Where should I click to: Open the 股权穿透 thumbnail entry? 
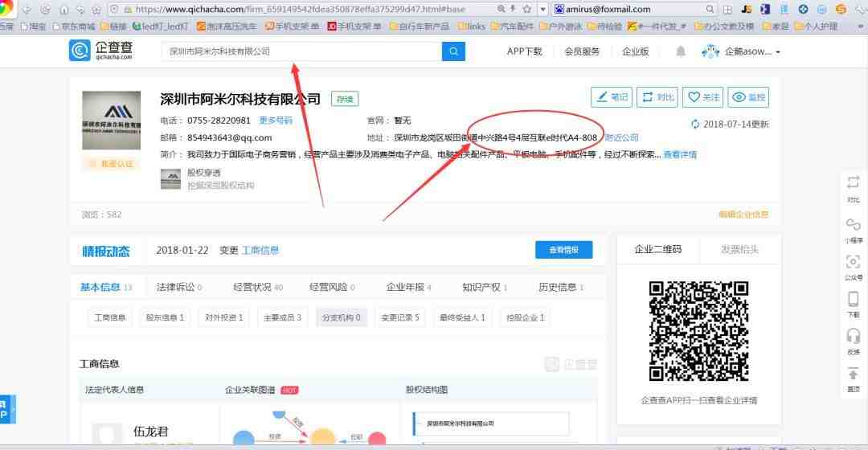[170, 178]
